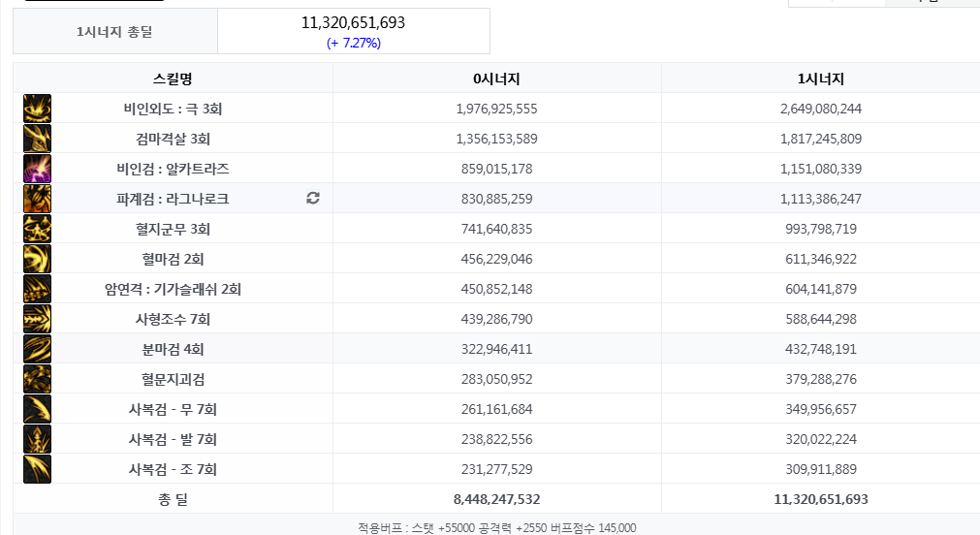Click the 파계검 : 라그나로크 skill icon
This screenshot has height=535, width=980.
38,199
